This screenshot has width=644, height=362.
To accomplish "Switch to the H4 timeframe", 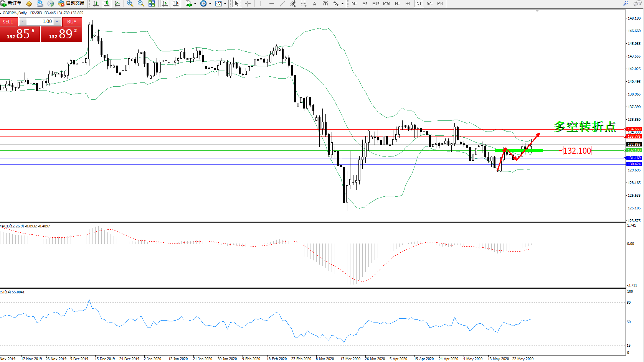I will click(408, 4).
